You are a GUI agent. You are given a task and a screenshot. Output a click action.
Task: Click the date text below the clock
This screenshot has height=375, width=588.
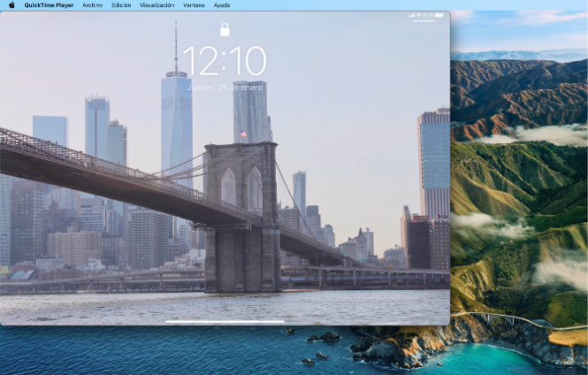point(225,88)
